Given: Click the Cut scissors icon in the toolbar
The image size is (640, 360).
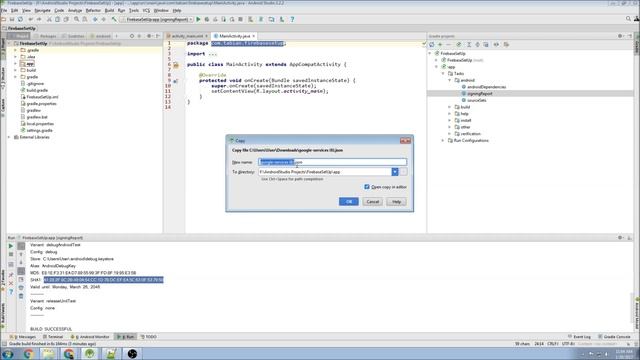Looking at the screenshot, I should 49,19.
